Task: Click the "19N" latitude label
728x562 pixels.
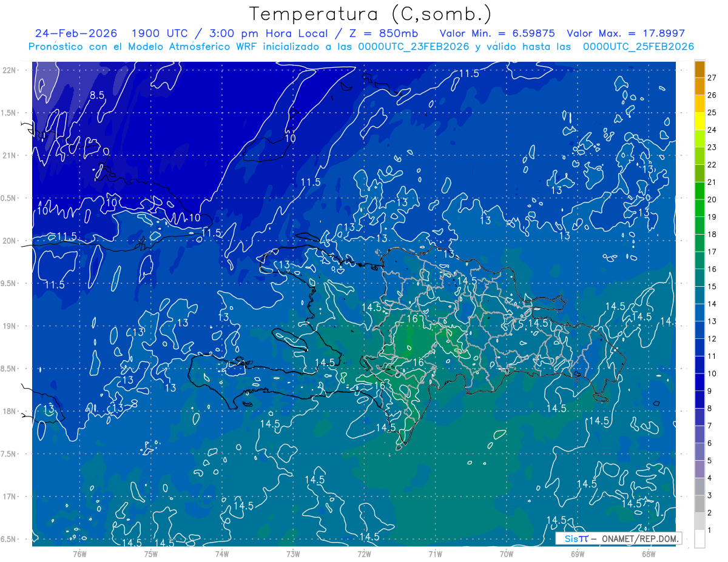Action: coord(10,326)
